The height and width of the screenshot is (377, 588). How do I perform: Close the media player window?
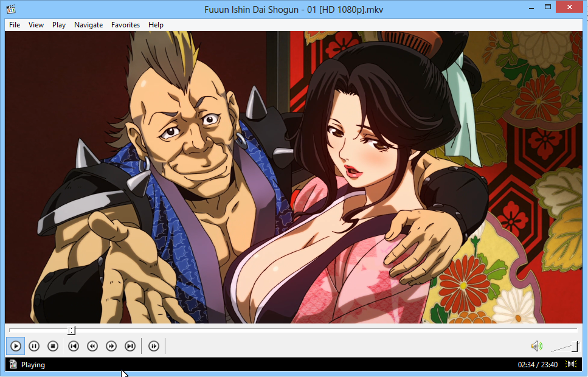point(569,7)
